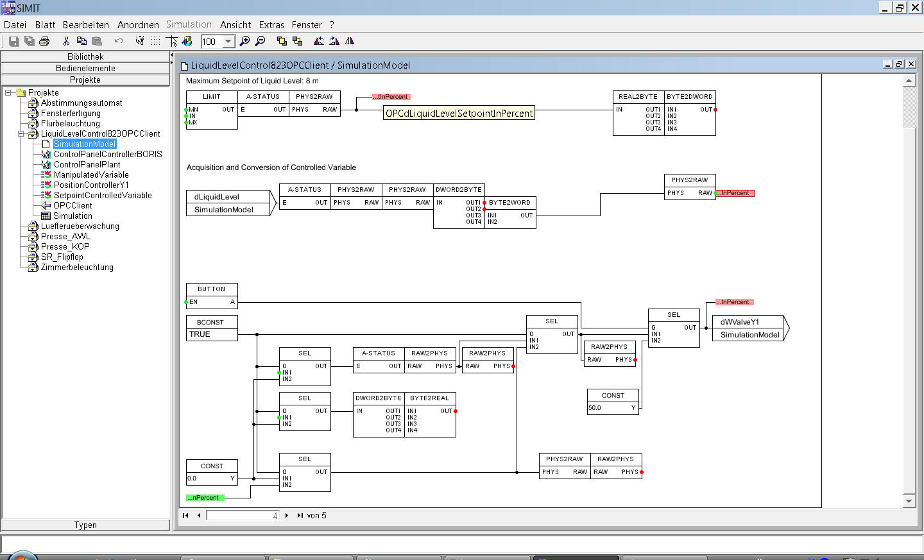Click the Cut scissors icon

click(x=66, y=41)
